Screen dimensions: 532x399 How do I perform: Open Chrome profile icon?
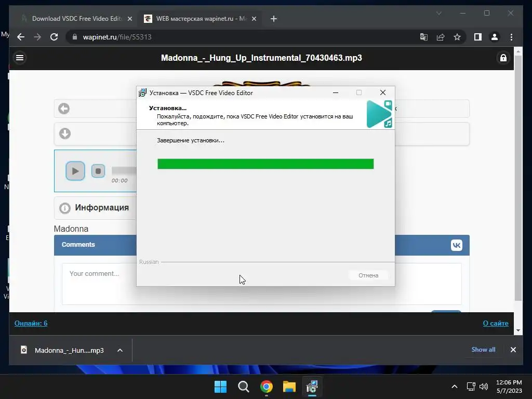tap(495, 37)
